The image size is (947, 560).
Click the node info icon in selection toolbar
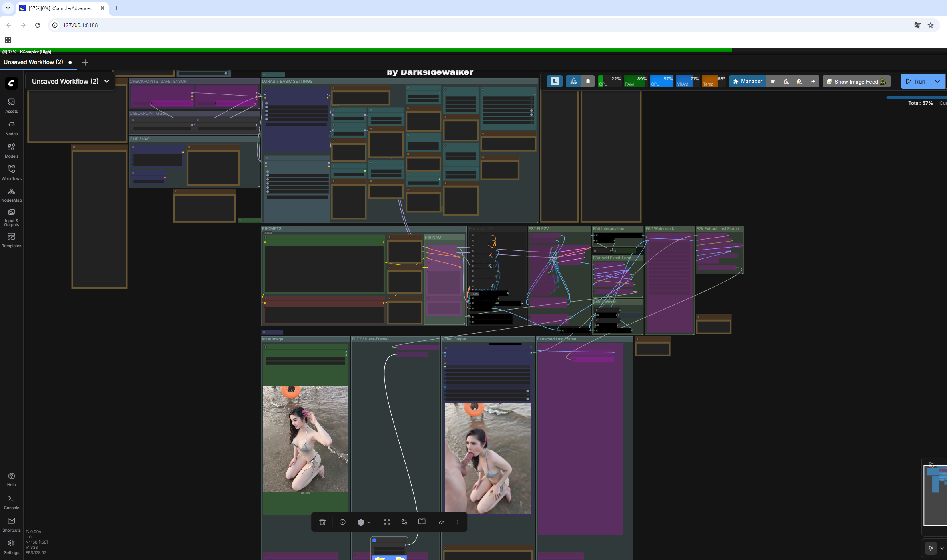coord(342,522)
